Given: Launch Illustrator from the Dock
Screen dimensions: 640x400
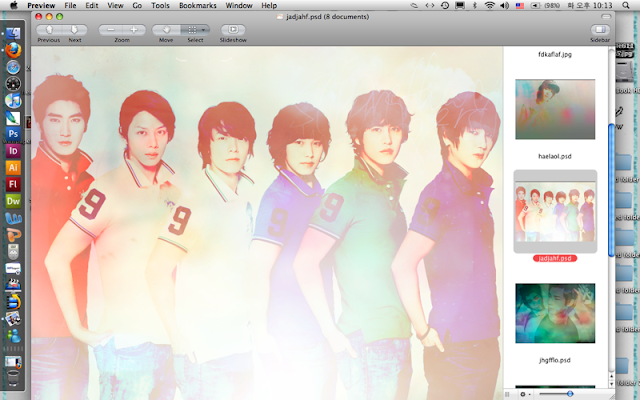Looking at the screenshot, I should [x=13, y=167].
